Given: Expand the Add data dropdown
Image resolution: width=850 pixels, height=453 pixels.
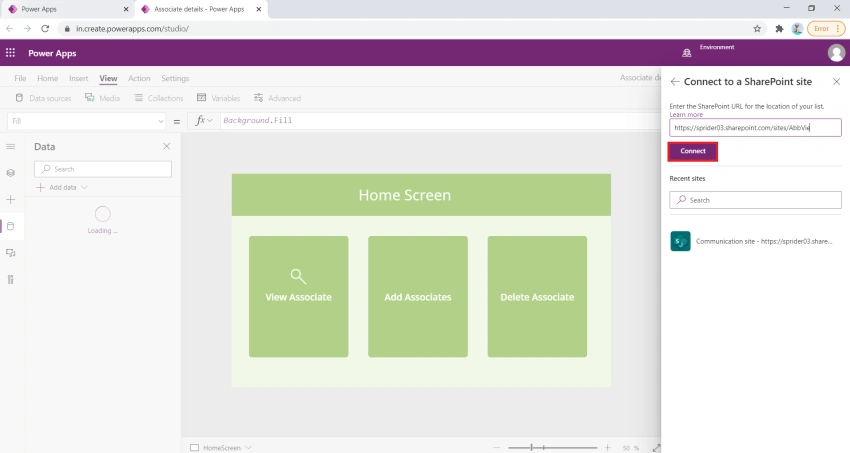Looking at the screenshot, I should (84, 187).
